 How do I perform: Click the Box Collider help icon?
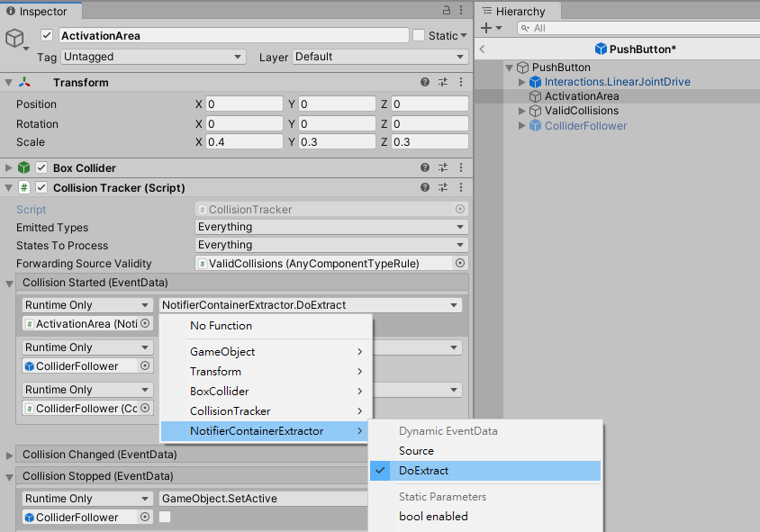422,167
